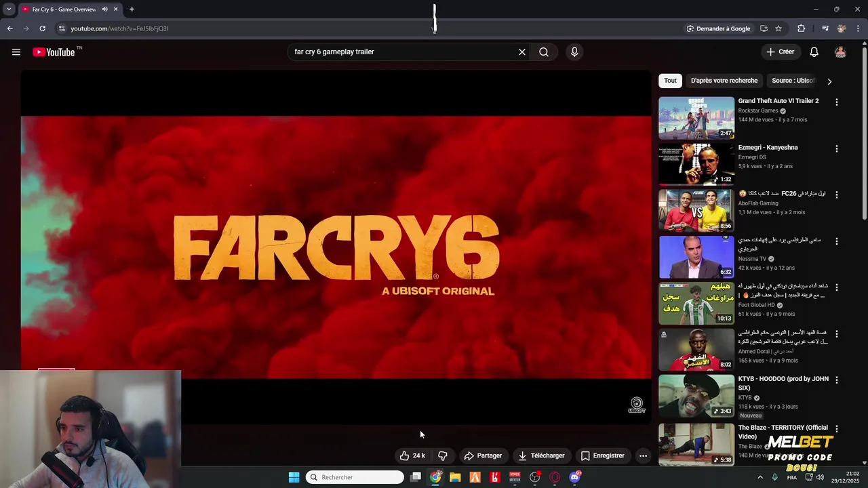The height and width of the screenshot is (488, 868).
Task: Open the Ahmed Dorai video thumbnail
Action: click(x=696, y=350)
